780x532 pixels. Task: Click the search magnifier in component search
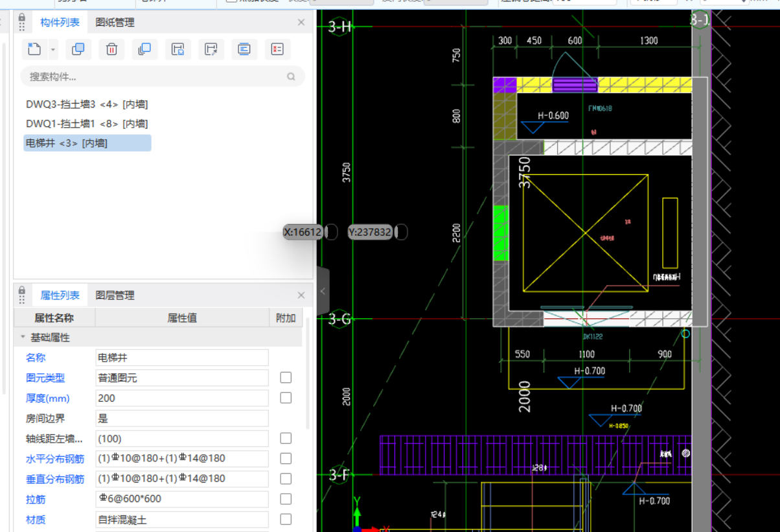tap(292, 76)
